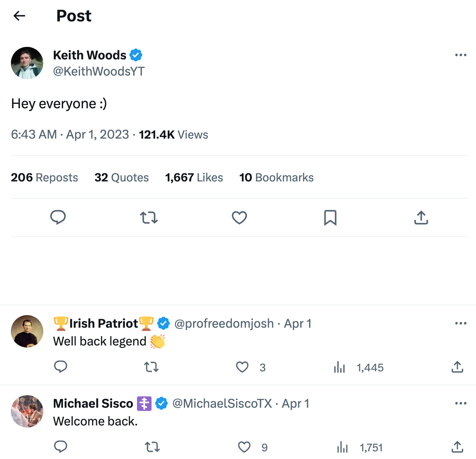Screen dimensions: 476x459
Task: Repost Michael Sisco's reply
Action: point(152,447)
